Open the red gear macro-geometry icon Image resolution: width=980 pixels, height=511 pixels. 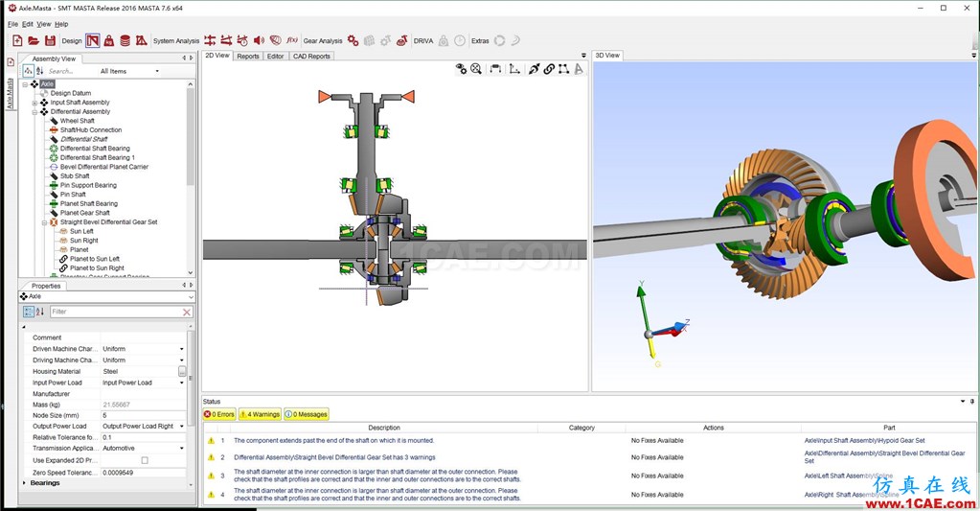pyautogui.click(x=402, y=40)
